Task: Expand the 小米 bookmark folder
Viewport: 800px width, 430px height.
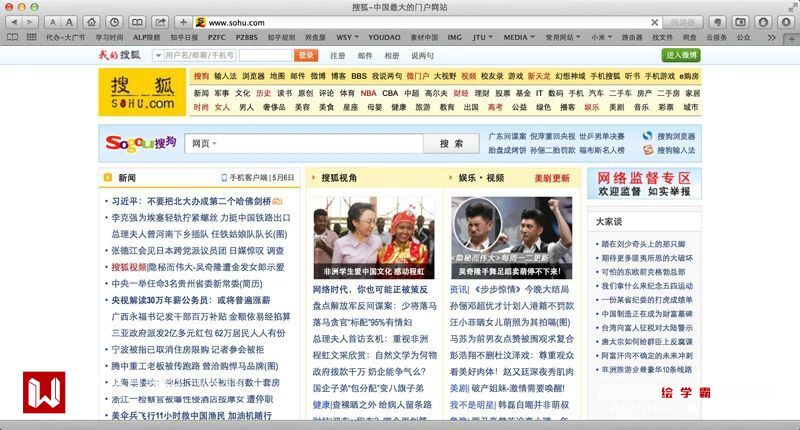Action: (x=602, y=37)
